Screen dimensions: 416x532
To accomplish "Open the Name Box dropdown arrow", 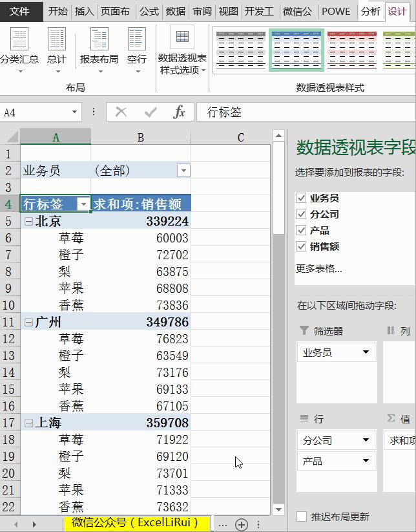I will [x=74, y=112].
